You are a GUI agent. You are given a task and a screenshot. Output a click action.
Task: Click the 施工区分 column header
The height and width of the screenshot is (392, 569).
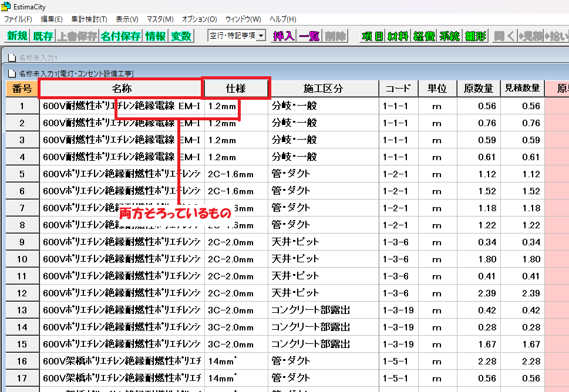323,89
